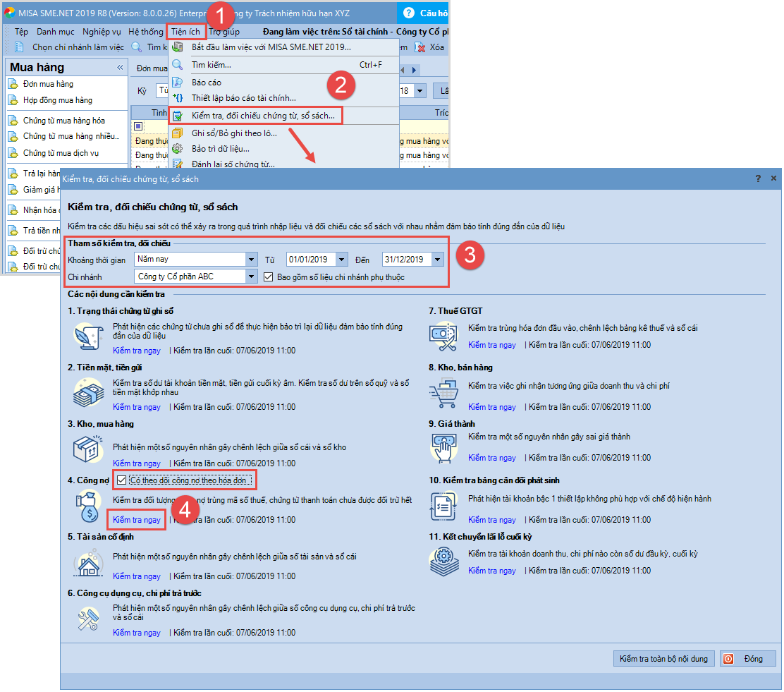Open the Tiện ích menu
Screen dimensions: 784x692
coord(185,32)
